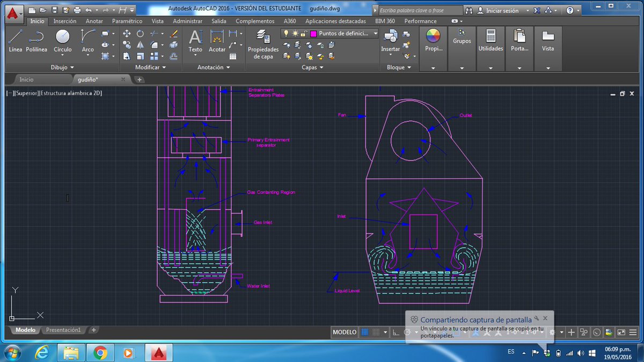The height and width of the screenshot is (362, 644).
Task: Open Propiedades de capa panel
Action: pos(263,44)
